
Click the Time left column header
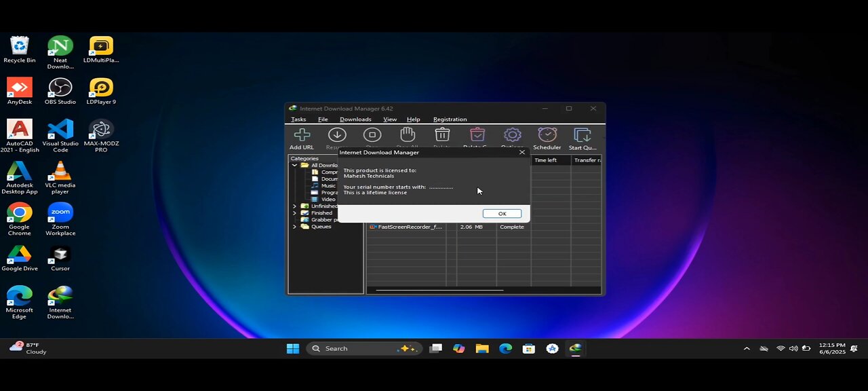click(551, 160)
